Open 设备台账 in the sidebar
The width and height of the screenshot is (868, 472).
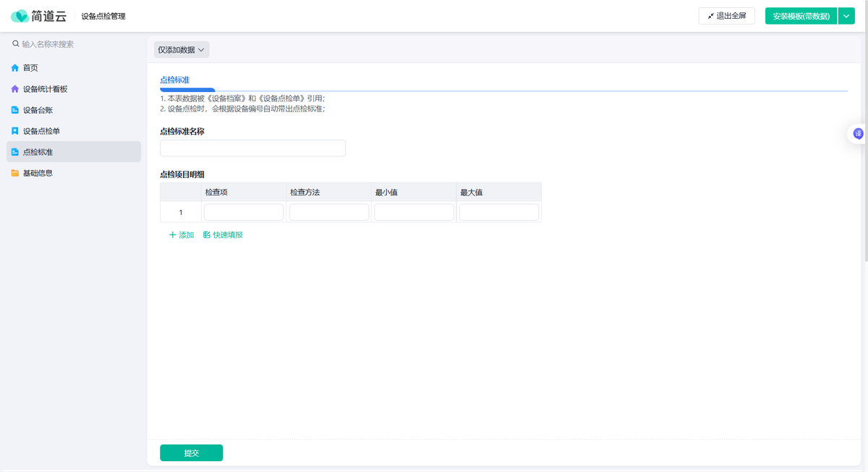click(x=74, y=110)
